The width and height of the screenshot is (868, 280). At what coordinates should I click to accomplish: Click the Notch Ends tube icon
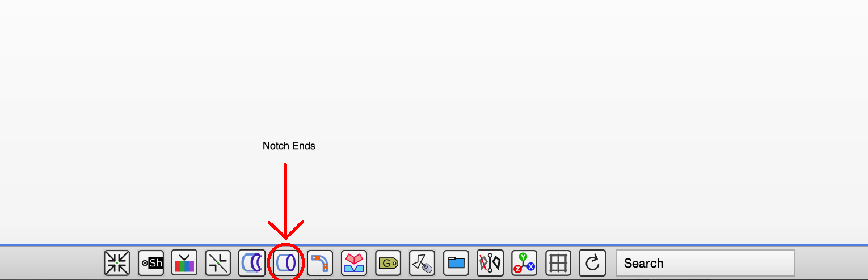pos(286,263)
